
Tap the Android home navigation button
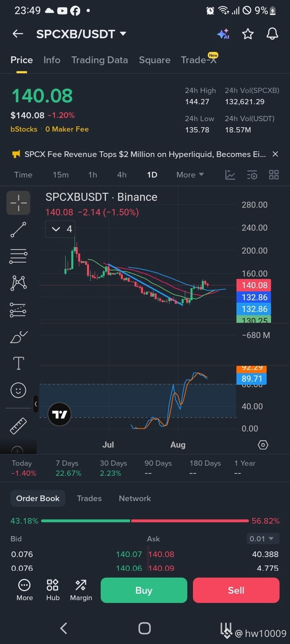pos(145,628)
